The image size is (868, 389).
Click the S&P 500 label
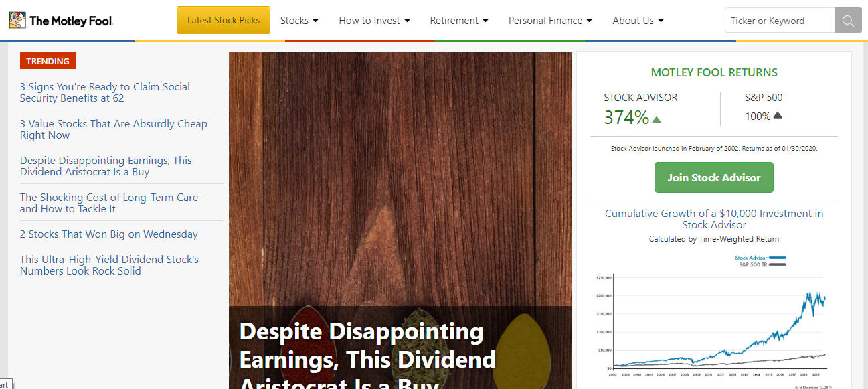coord(764,98)
